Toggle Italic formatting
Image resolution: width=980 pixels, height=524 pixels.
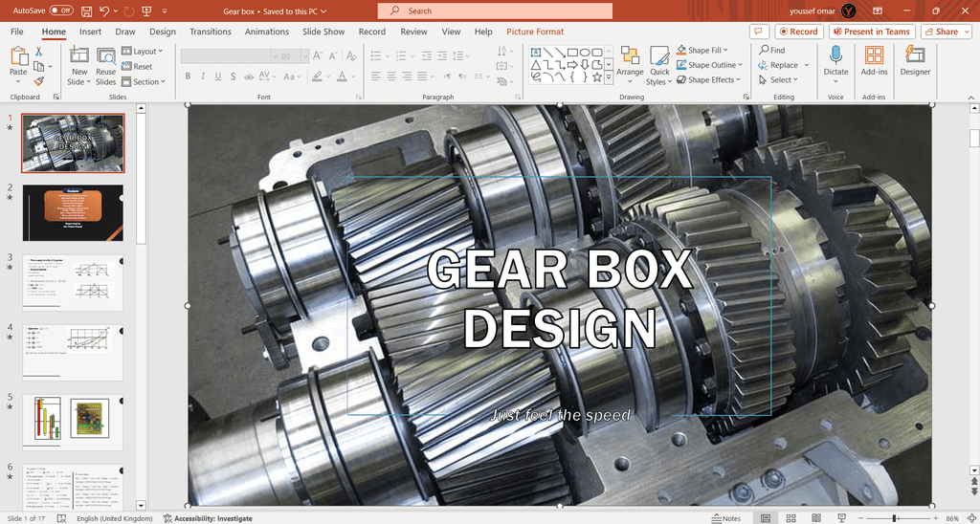coord(203,76)
